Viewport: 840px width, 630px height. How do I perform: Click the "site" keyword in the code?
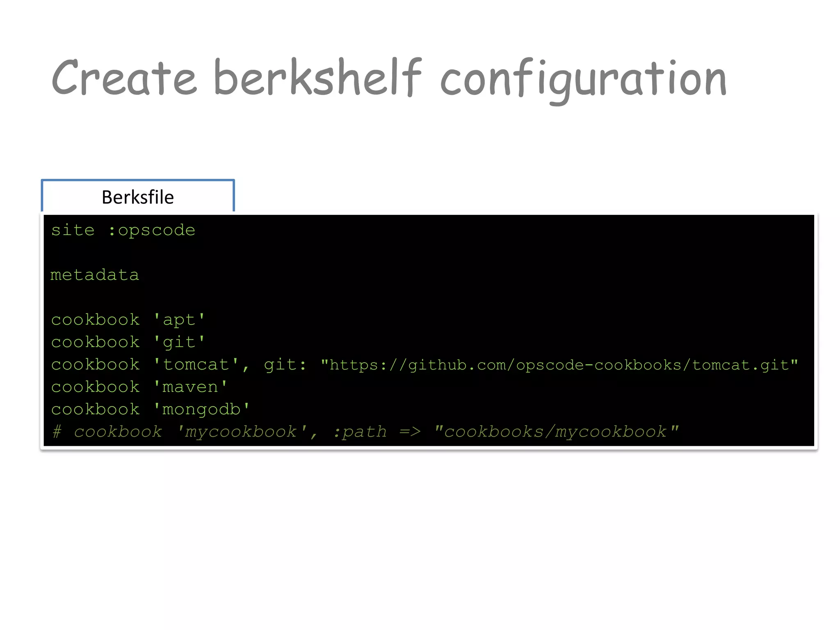click(73, 231)
